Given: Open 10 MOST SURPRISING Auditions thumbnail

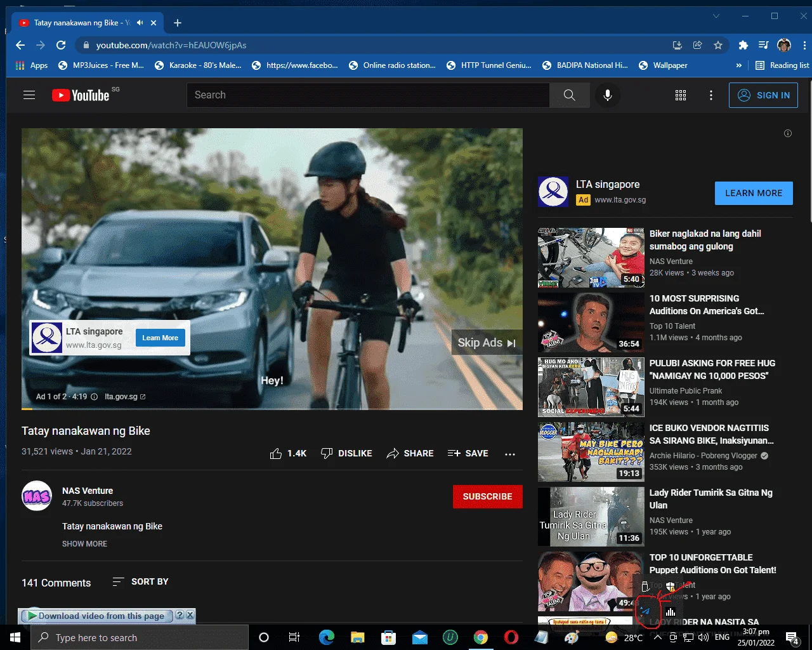Looking at the screenshot, I should point(591,322).
